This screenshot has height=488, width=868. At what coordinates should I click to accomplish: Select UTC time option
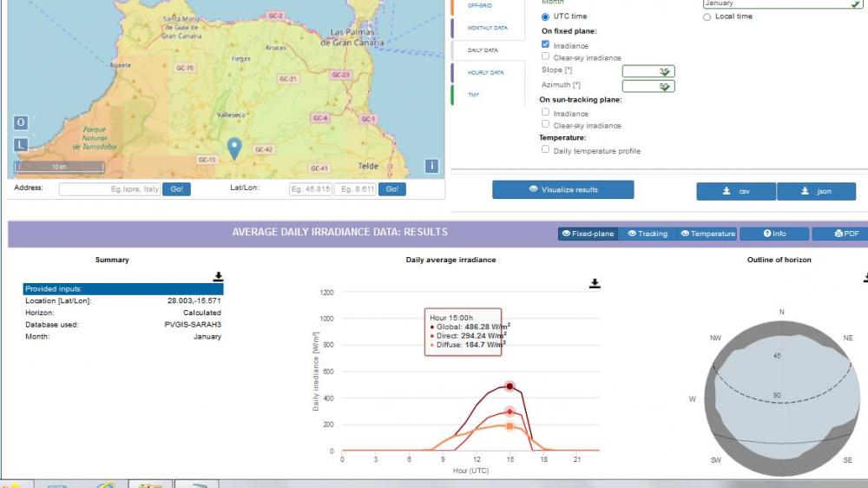tap(545, 16)
